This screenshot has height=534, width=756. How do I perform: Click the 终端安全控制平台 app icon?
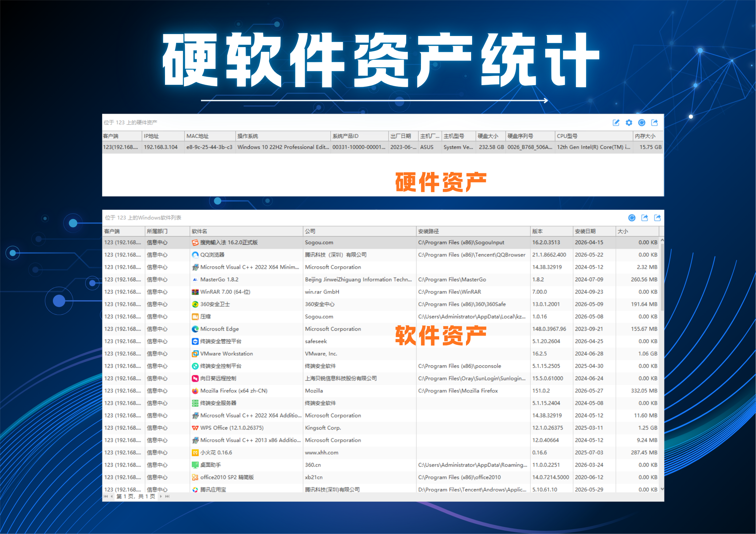pyautogui.click(x=195, y=366)
